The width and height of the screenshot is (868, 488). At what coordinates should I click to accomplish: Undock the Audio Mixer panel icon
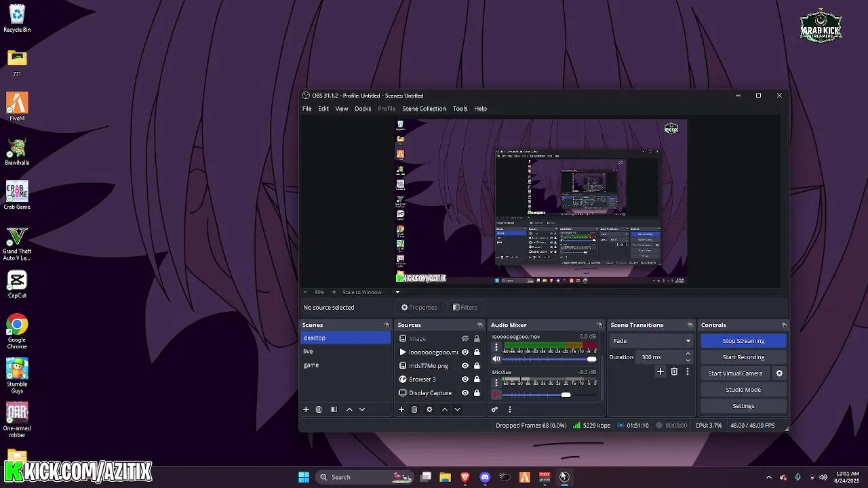pos(599,325)
